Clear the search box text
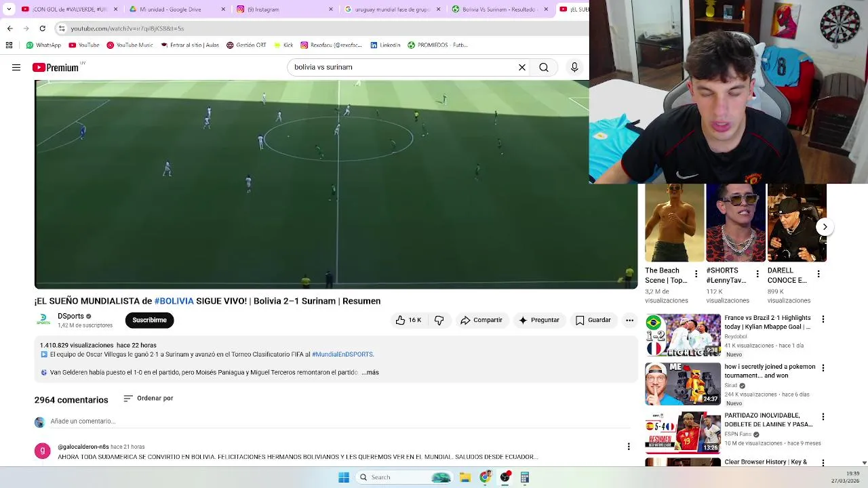The height and width of the screenshot is (488, 868). coord(522,67)
